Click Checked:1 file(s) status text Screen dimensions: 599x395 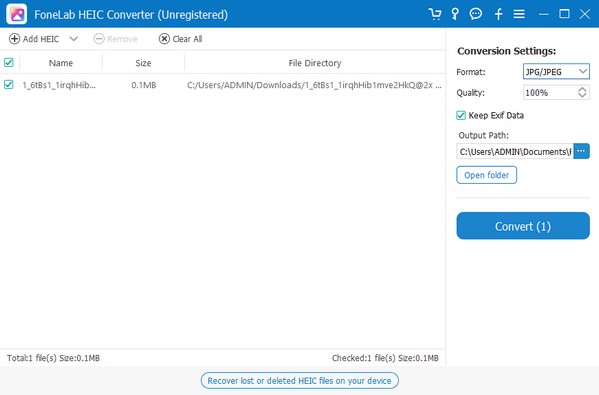coord(385,358)
